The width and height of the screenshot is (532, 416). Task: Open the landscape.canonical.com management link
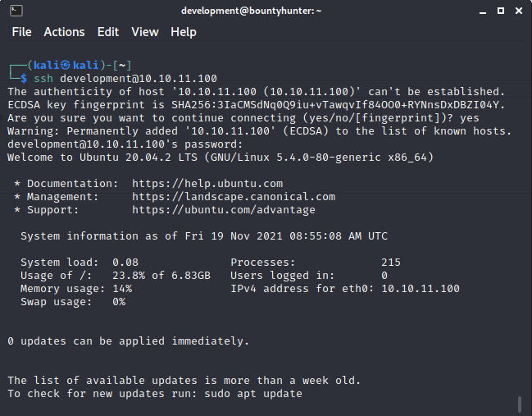234,197
